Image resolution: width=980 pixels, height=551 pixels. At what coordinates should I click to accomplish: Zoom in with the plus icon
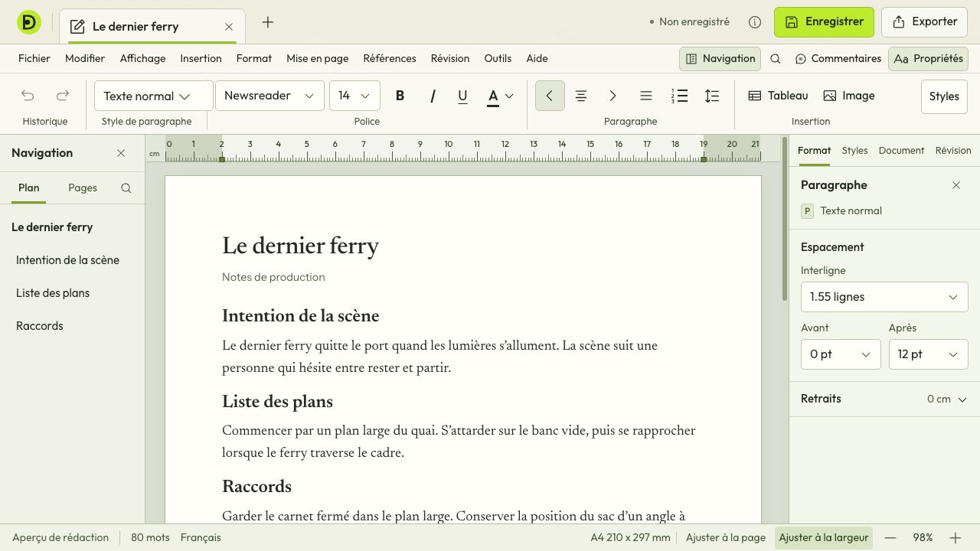point(955,538)
